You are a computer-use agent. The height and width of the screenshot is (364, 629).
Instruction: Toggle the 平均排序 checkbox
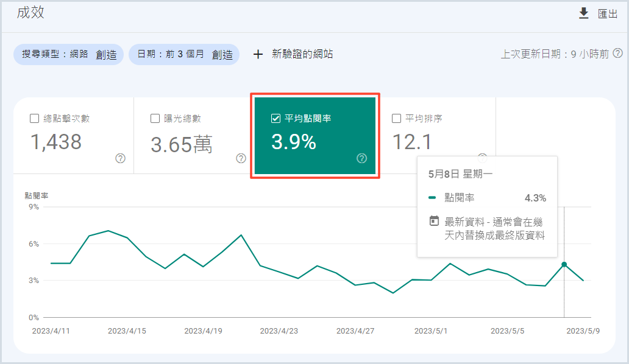(x=396, y=118)
